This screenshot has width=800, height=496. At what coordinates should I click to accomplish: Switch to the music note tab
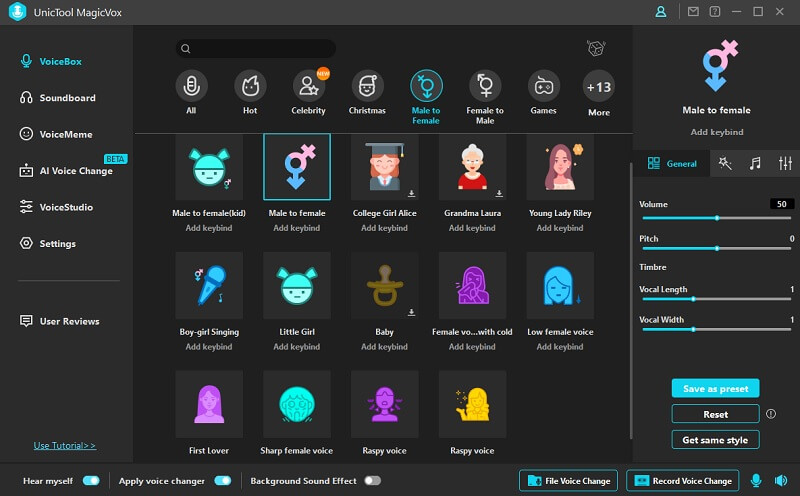coord(755,163)
